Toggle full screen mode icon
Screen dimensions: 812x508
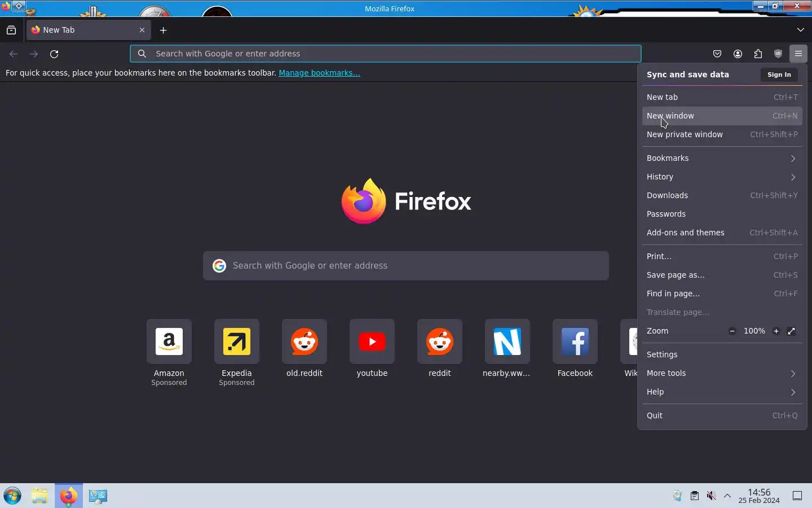[792, 331]
